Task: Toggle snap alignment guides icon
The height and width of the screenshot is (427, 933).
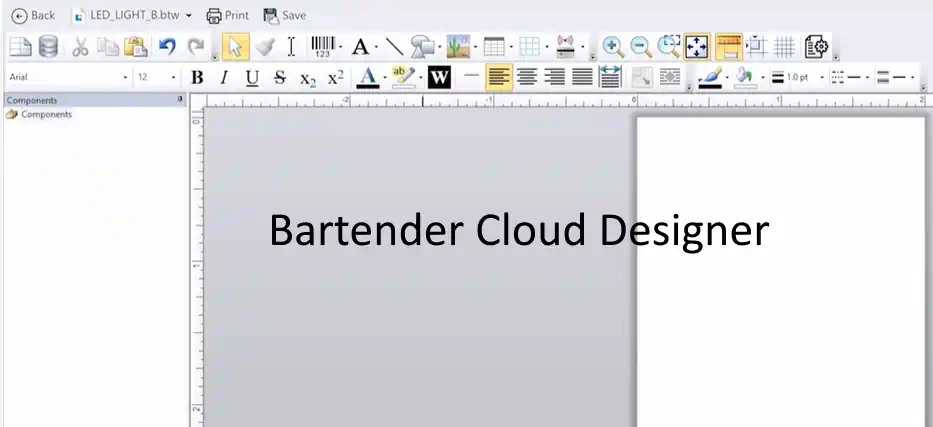Action: coord(756,46)
